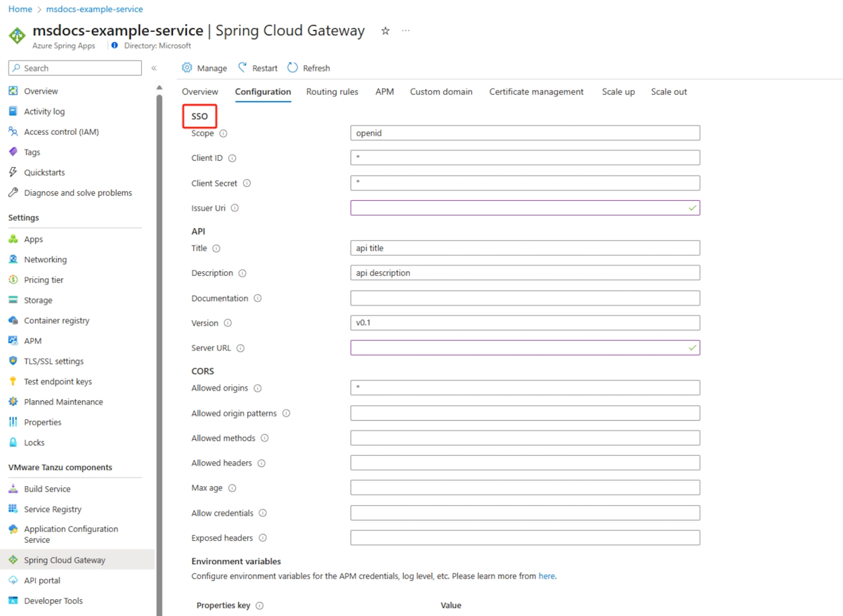Switch to the Certificate management tab
The image size is (843, 616).
537,92
